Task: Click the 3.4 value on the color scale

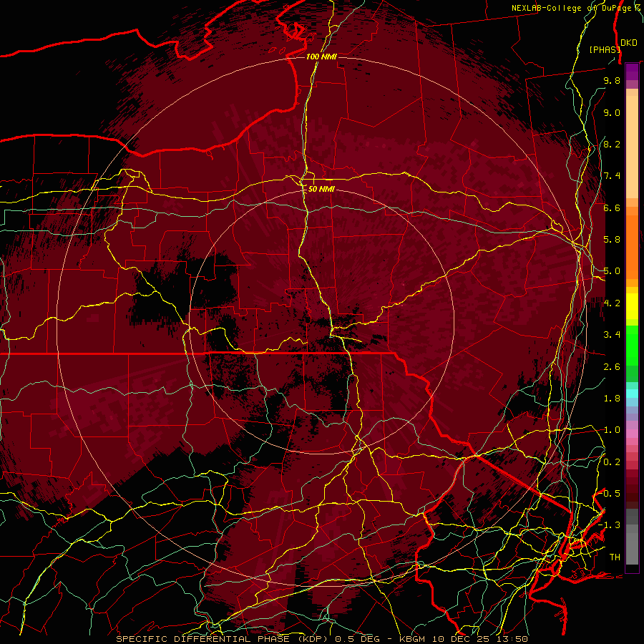Action: tap(612, 335)
